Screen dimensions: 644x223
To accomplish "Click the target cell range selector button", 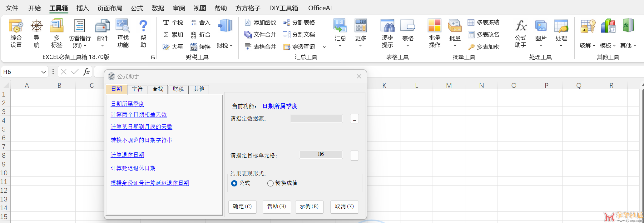I will (354, 155).
